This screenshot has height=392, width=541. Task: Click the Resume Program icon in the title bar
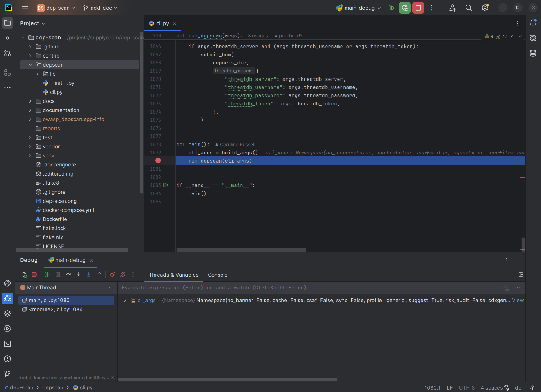click(x=391, y=8)
